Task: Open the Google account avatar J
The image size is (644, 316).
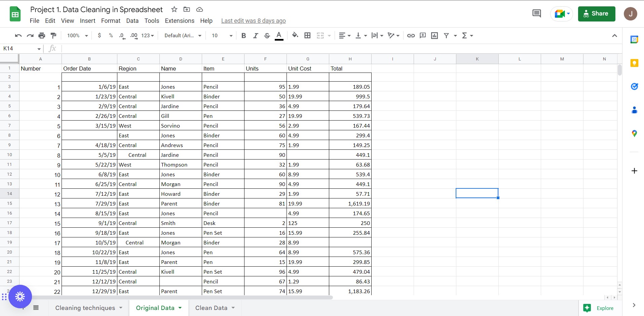Action: pos(631,14)
